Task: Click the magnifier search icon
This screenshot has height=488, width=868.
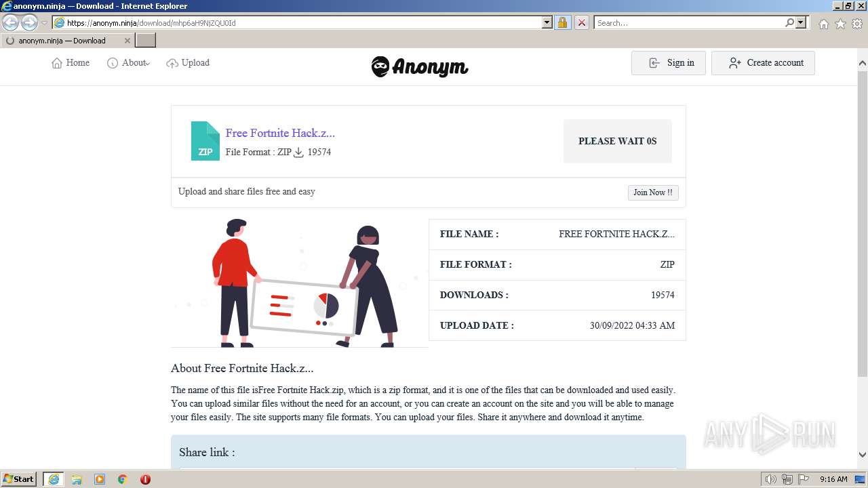Action: click(x=789, y=22)
